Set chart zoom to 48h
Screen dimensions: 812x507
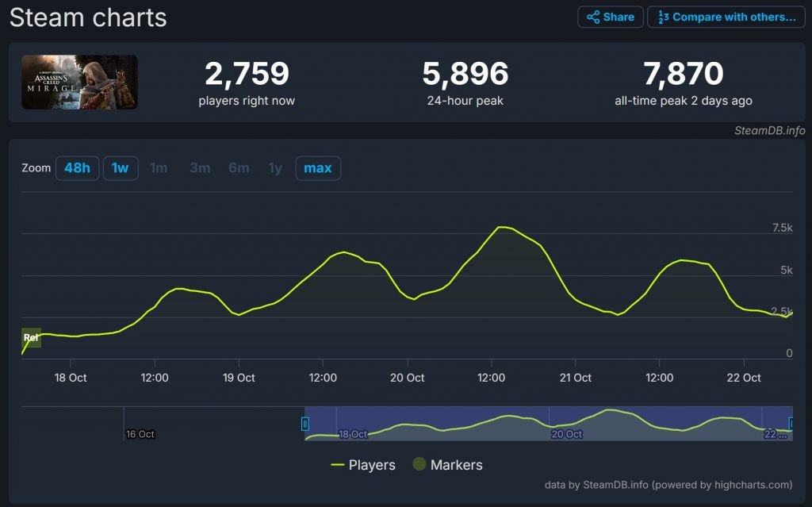point(77,168)
